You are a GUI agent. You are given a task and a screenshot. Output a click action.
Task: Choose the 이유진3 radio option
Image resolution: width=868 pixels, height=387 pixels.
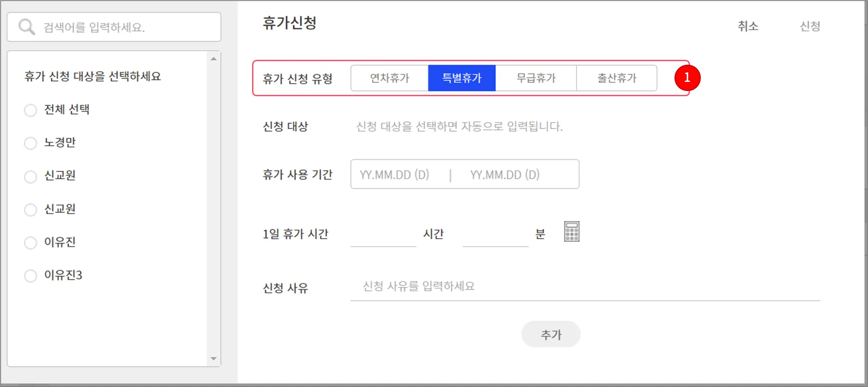click(30, 276)
